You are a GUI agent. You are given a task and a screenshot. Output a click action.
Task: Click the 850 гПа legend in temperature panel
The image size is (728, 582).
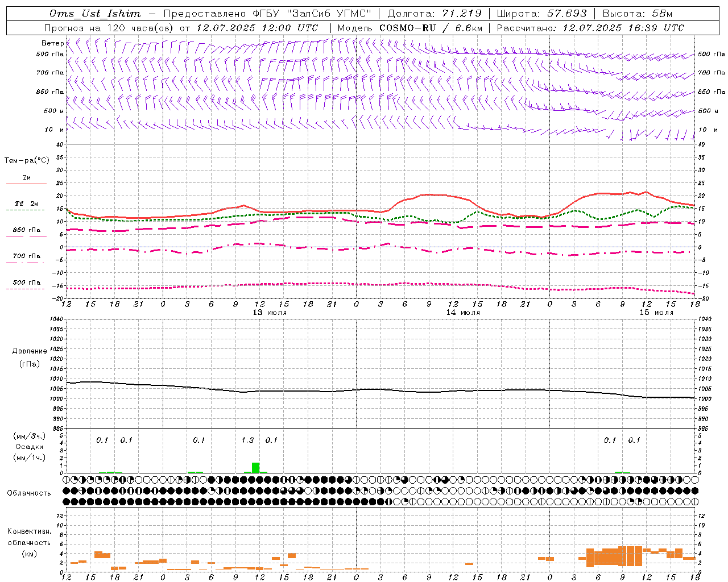click(x=26, y=232)
